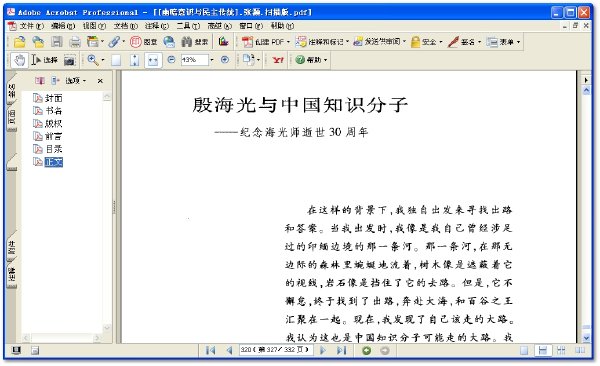This screenshot has height=366, width=600.
Task: Click the Open web page folder icon
Action: click(x=38, y=41)
